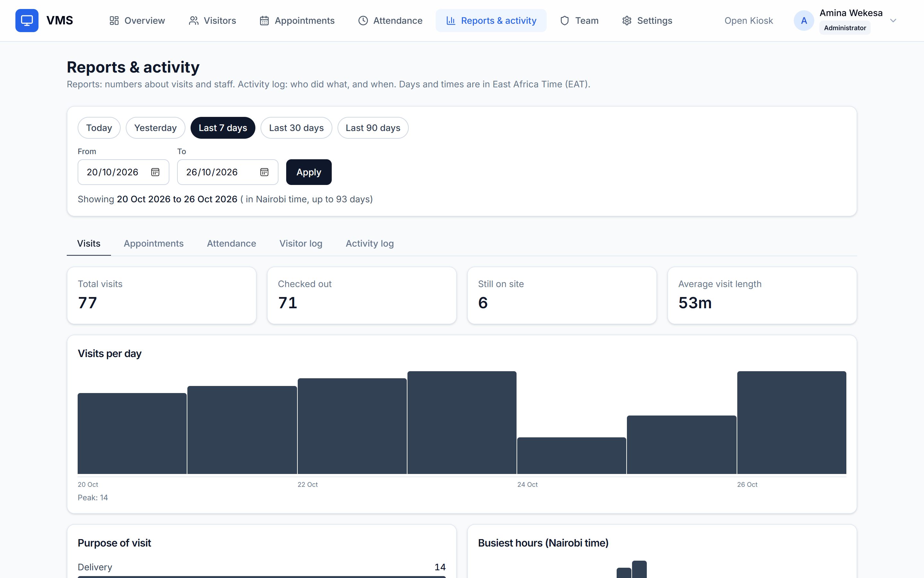
Task: Open the Visitor log tab
Action: (301, 243)
